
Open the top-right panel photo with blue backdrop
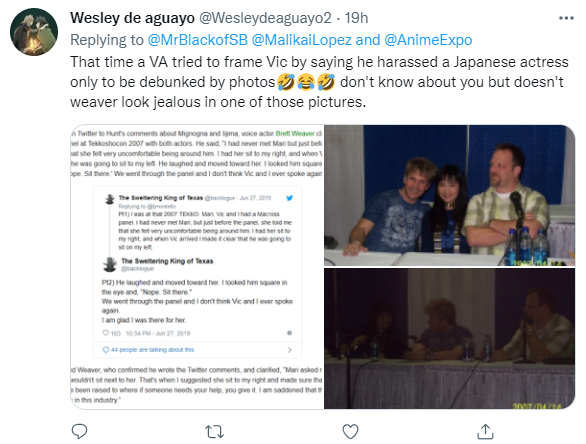tap(450, 195)
